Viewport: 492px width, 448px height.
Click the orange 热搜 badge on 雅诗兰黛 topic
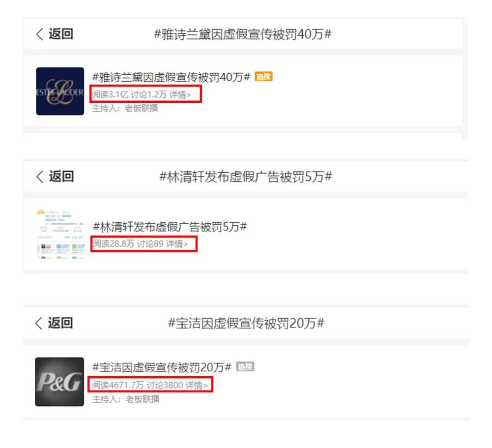coord(263,76)
